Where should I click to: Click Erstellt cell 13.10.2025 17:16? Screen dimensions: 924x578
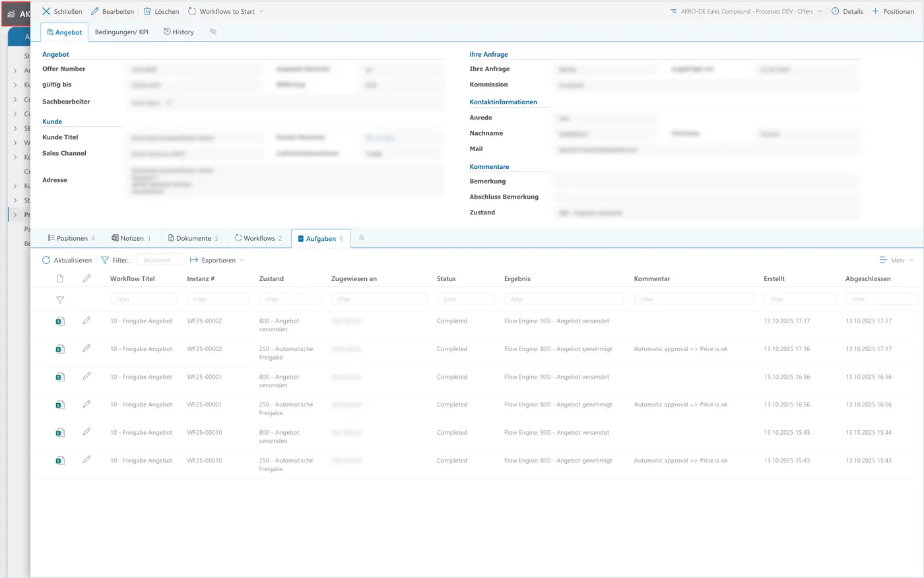coord(787,349)
